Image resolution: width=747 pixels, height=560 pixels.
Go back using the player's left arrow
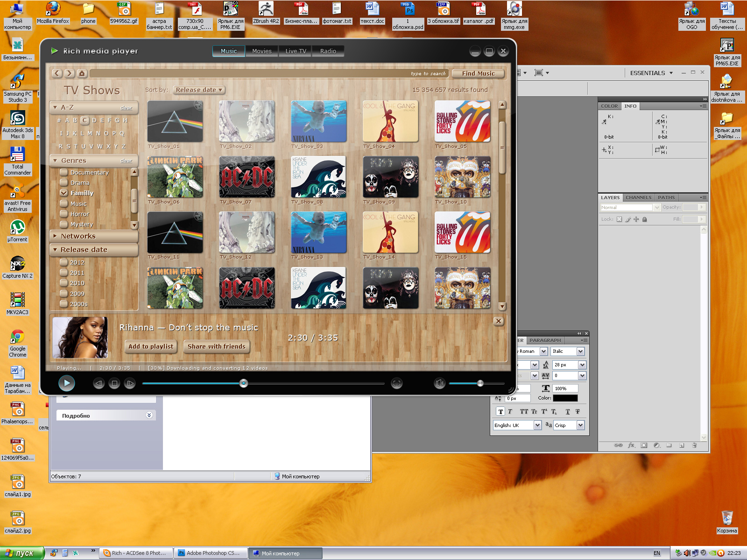(57, 73)
